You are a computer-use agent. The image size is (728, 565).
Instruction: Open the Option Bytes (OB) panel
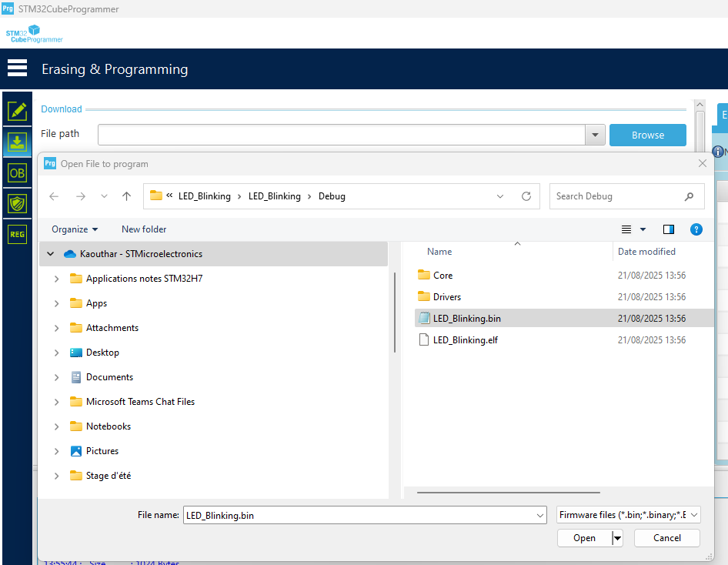coord(17,173)
